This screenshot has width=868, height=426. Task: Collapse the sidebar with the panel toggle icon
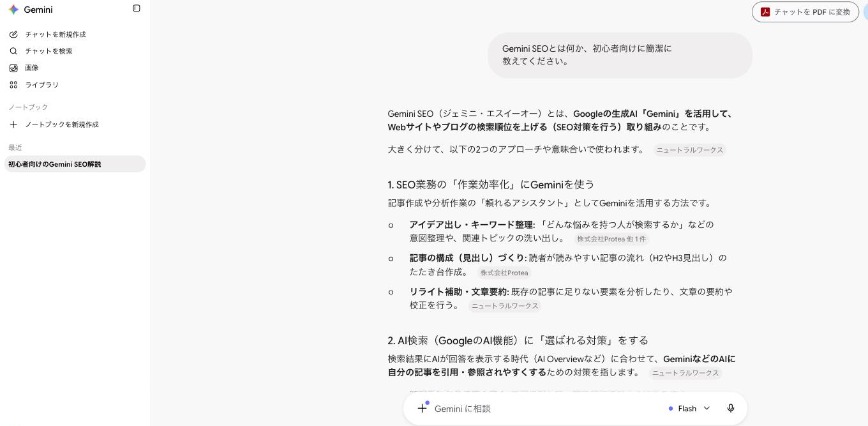pos(137,8)
